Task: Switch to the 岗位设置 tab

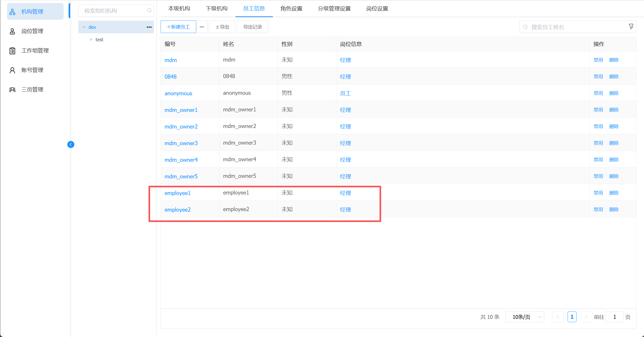Action: pos(377,9)
